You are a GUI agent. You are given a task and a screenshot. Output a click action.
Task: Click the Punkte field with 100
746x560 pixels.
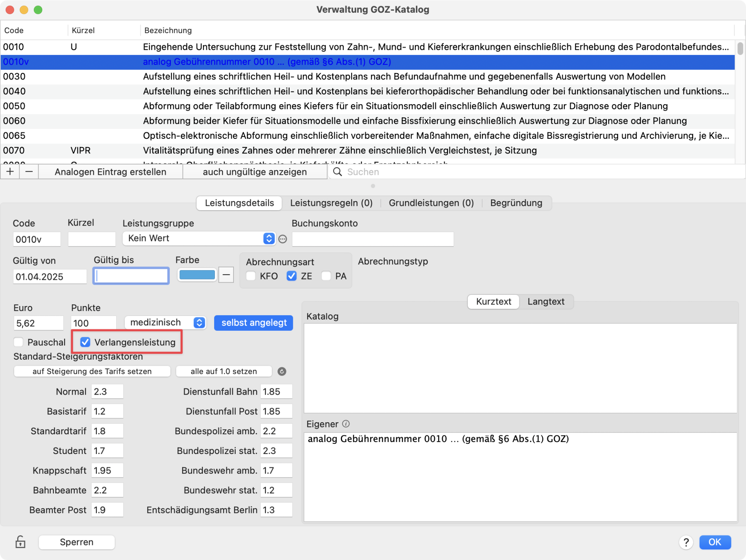pyautogui.click(x=94, y=323)
